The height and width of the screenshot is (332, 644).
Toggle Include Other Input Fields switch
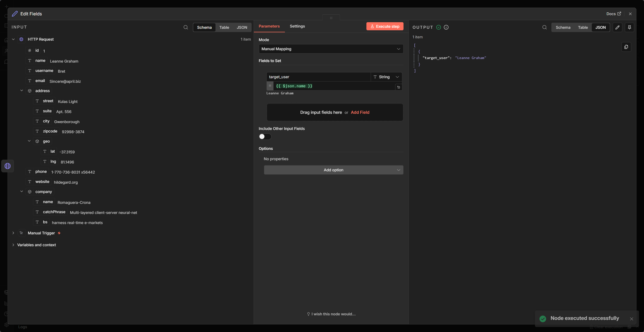point(265,136)
